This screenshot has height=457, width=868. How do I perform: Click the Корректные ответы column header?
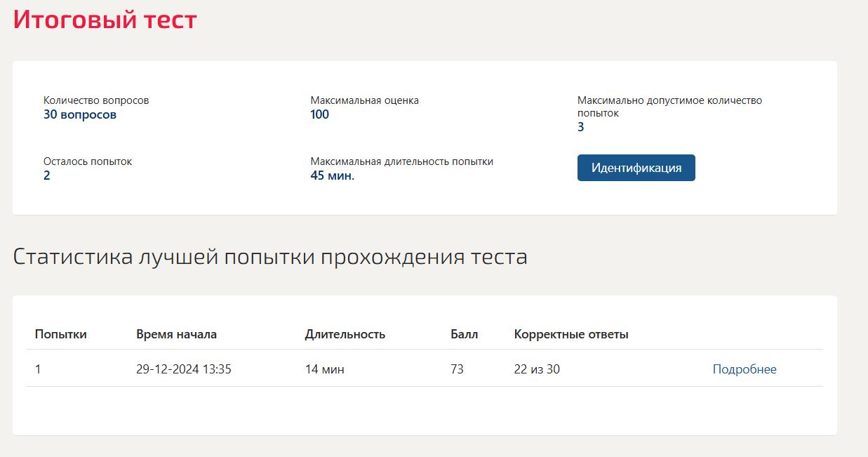571,334
